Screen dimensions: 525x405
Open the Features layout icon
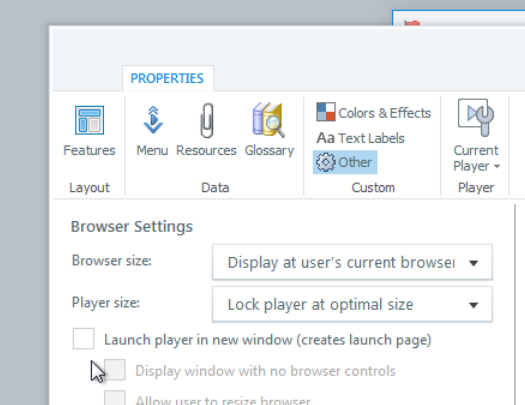[89, 120]
